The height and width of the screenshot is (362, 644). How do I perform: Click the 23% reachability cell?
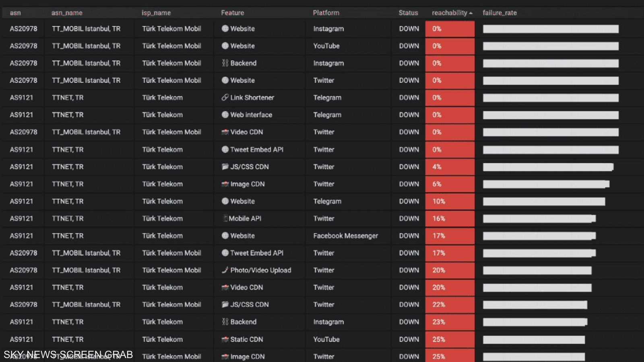[450, 322]
